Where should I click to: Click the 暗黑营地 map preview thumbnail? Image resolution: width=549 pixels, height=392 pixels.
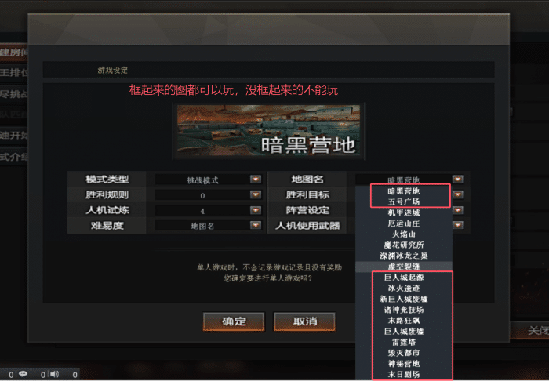pyautogui.click(x=268, y=131)
